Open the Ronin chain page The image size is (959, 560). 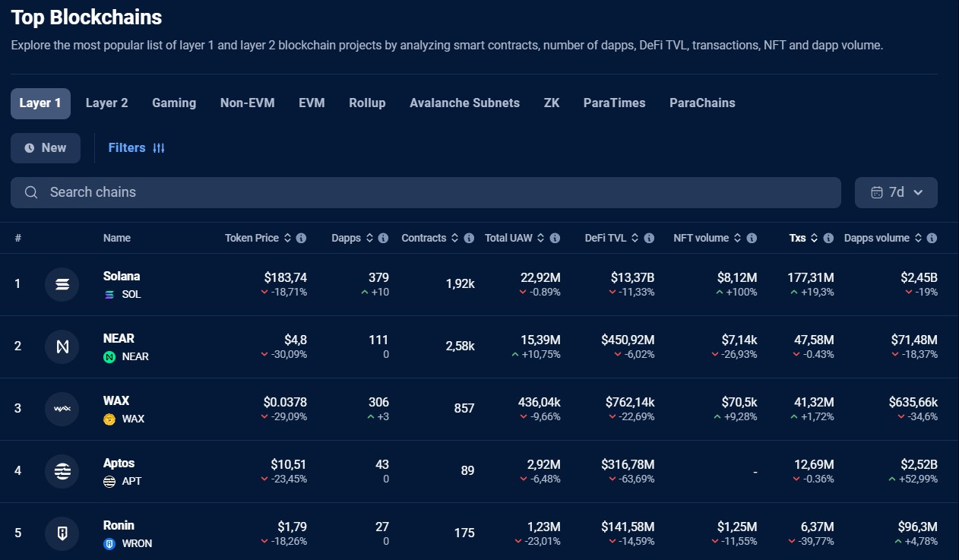click(x=119, y=526)
